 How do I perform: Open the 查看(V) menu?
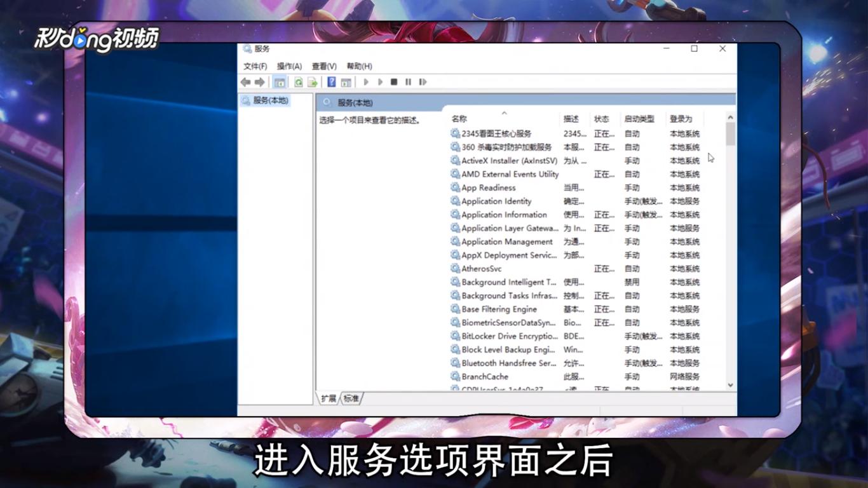point(323,65)
